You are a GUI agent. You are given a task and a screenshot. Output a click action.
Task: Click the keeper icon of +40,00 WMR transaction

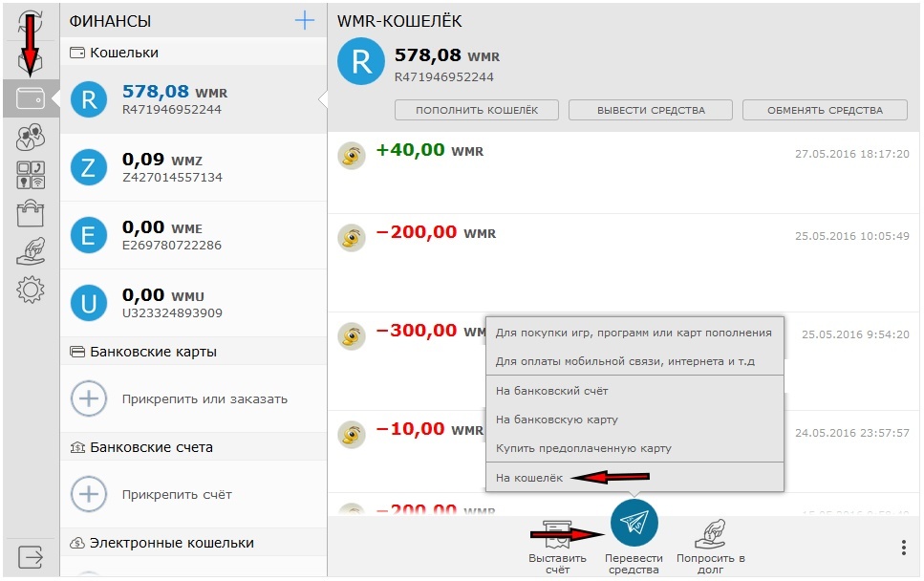[352, 156]
